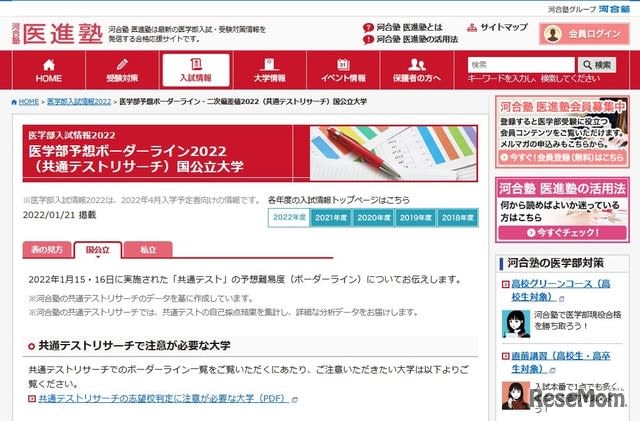Click 各年度の入試情報トップページはこちら text
The height and width of the screenshot is (421, 640).
[339, 200]
